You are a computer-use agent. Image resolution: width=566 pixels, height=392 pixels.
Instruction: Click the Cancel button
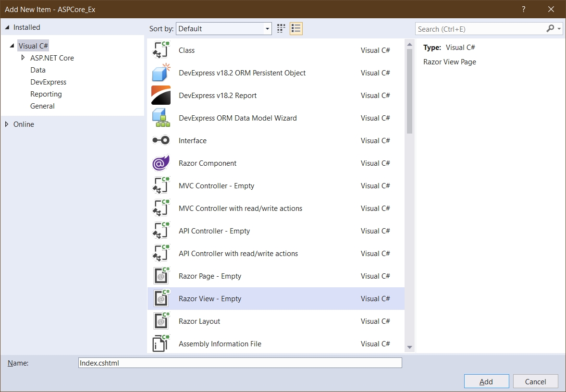click(535, 381)
